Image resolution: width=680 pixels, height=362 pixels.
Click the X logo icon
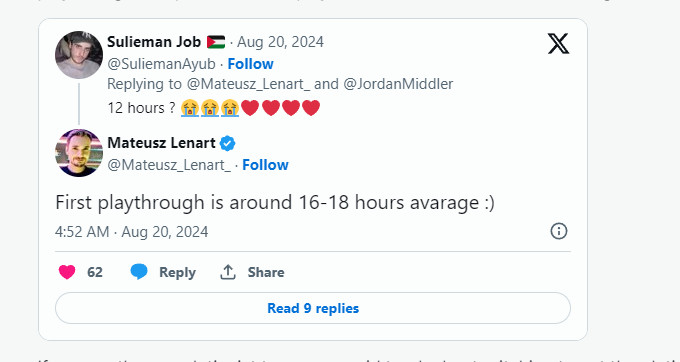coord(558,43)
